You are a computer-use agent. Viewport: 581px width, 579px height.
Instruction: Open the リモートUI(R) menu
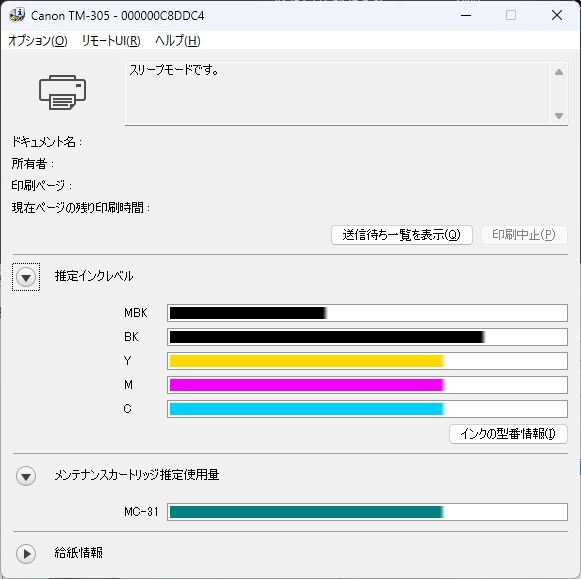pos(111,41)
